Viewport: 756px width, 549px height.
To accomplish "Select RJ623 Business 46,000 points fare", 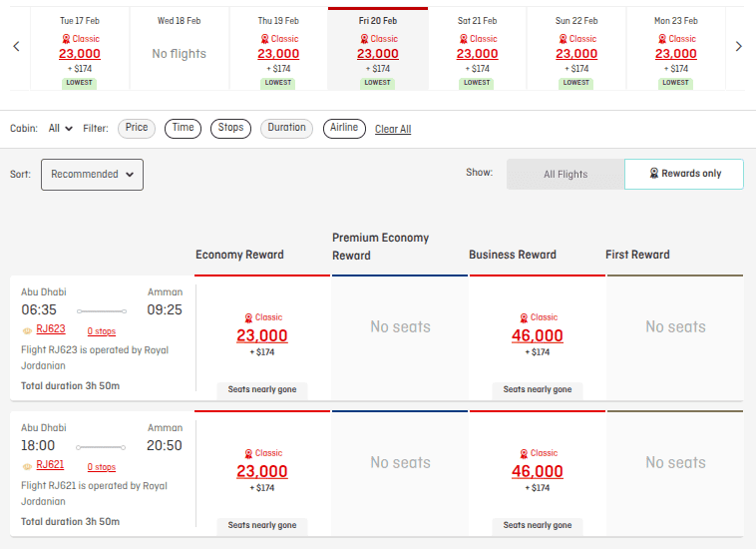I will (x=538, y=335).
